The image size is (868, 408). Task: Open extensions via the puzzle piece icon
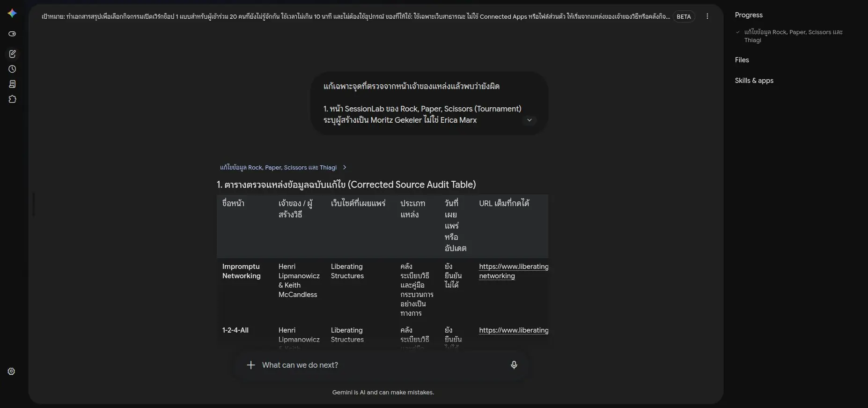pos(12,99)
